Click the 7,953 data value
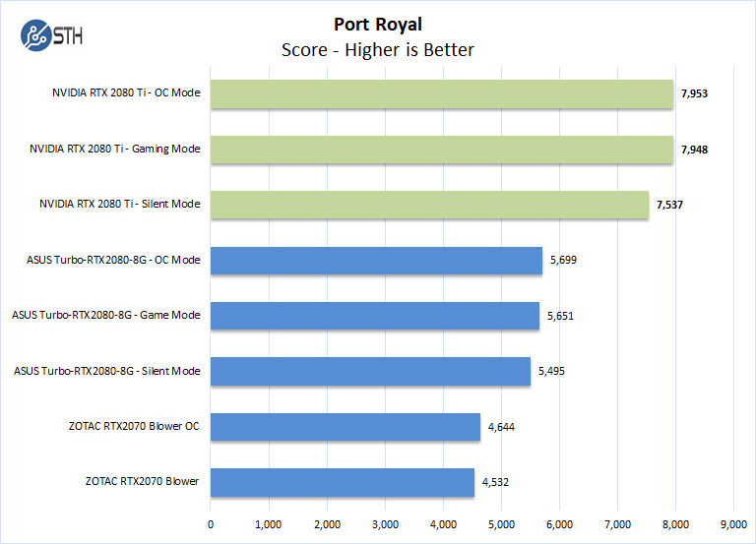This screenshot has width=756, height=544. [694, 93]
